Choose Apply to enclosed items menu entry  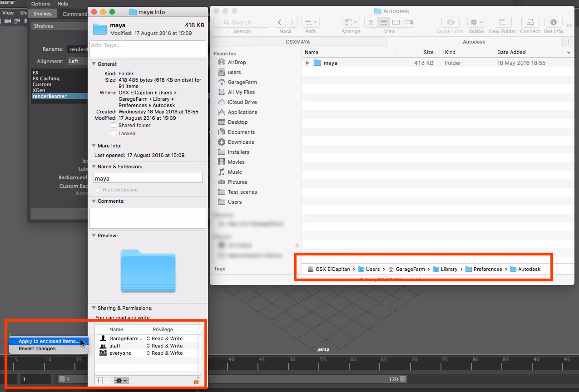pos(49,341)
